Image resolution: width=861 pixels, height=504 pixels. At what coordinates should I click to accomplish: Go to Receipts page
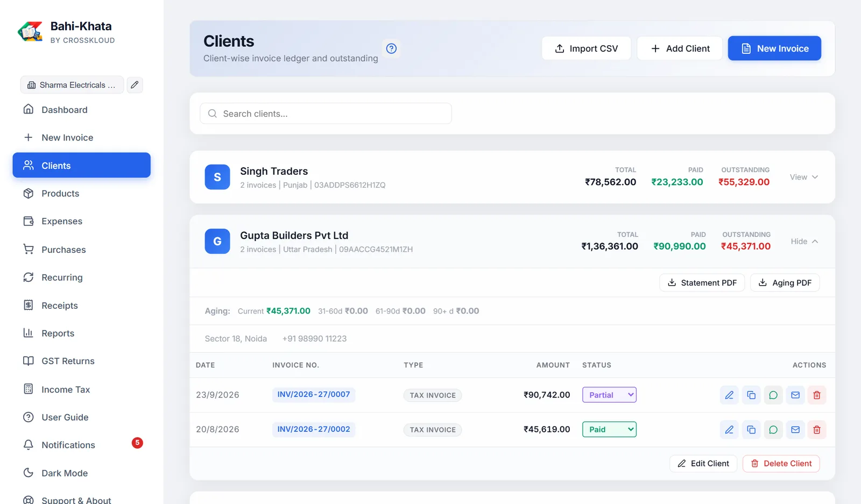(81, 306)
